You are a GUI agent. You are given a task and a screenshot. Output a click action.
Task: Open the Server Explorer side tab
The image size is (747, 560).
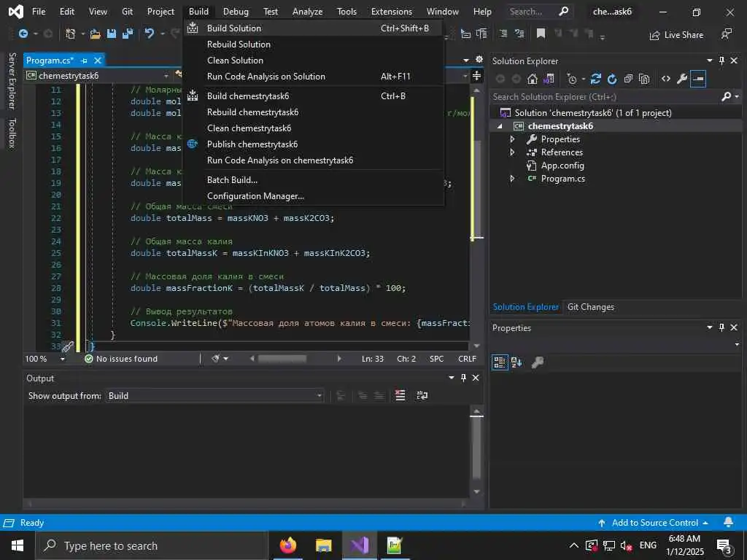tap(12, 80)
